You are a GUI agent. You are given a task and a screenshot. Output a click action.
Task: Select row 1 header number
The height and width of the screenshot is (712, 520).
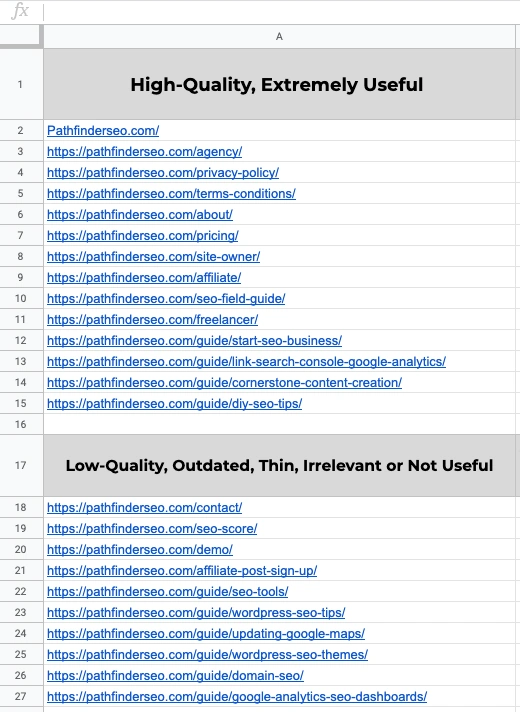(x=20, y=84)
